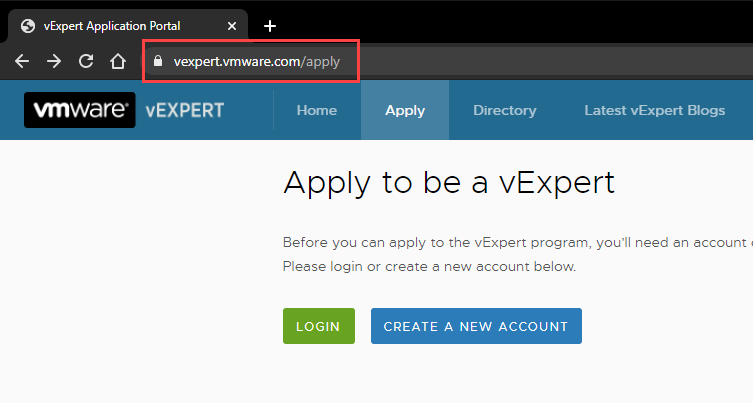This screenshot has width=753, height=403.
Task: Click the 'Before you can apply to the vExpert program' text
Action: 437,243
